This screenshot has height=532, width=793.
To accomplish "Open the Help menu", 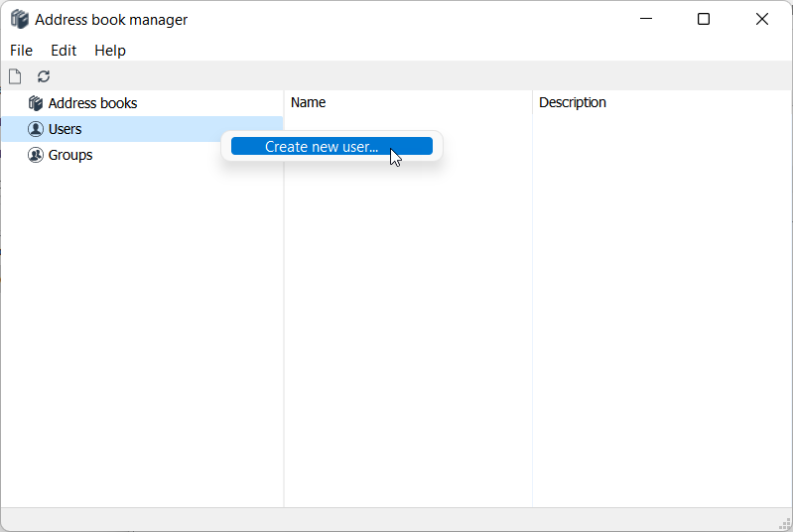I will coord(110,51).
